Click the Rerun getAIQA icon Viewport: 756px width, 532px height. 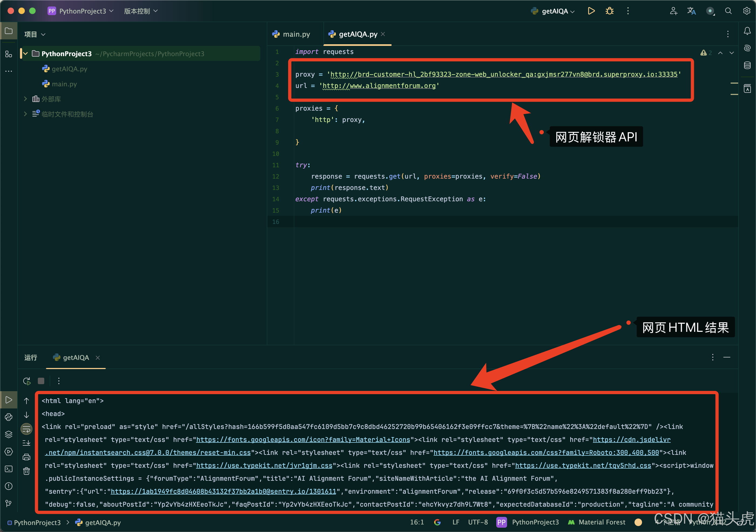tap(27, 381)
